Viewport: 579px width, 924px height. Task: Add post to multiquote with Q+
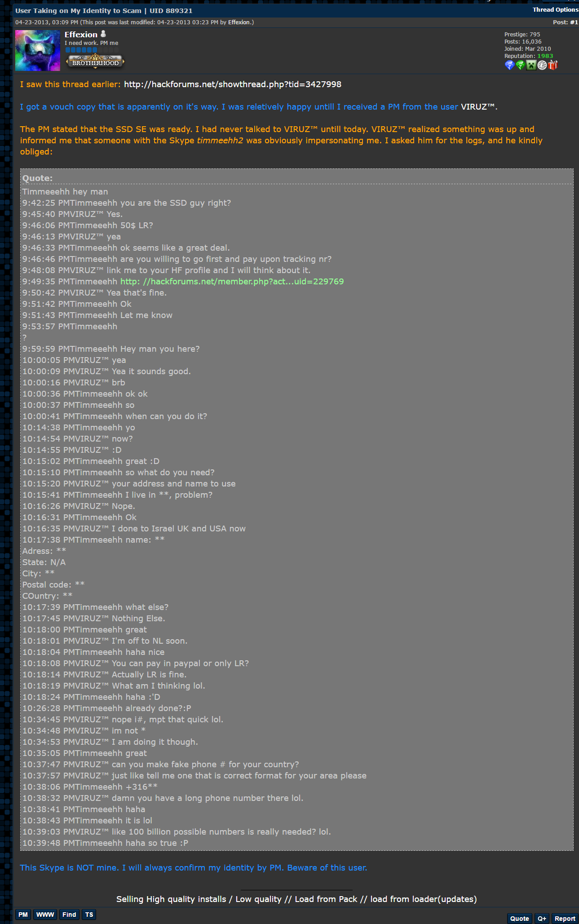click(542, 919)
